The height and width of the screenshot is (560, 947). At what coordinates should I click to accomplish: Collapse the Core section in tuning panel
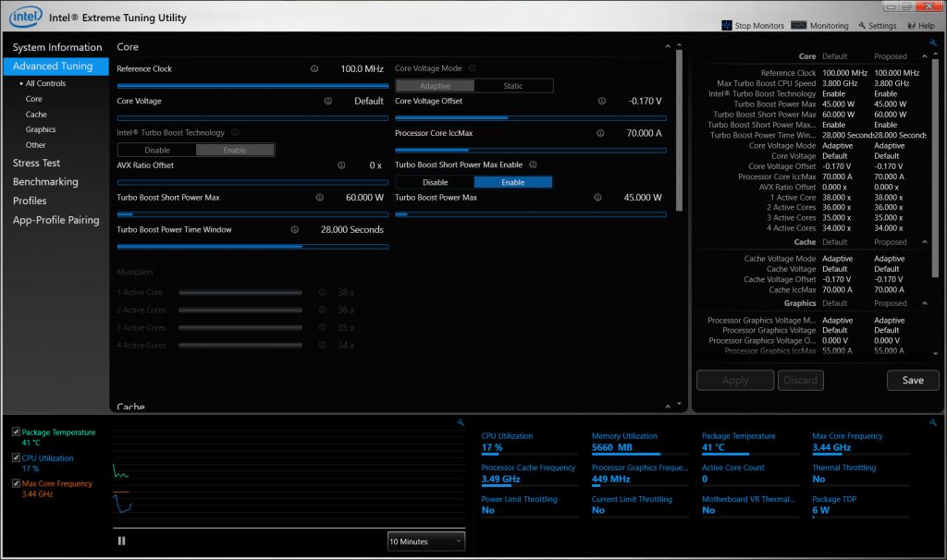point(668,46)
